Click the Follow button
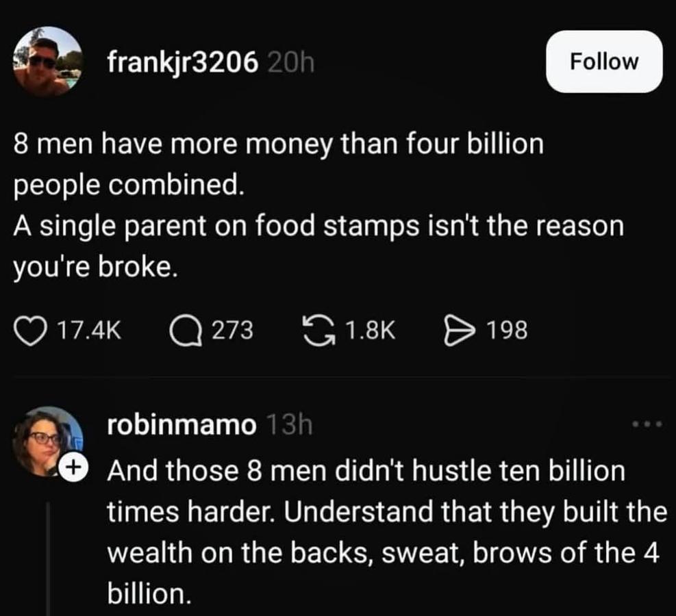The width and height of the screenshot is (676, 616). (x=604, y=62)
